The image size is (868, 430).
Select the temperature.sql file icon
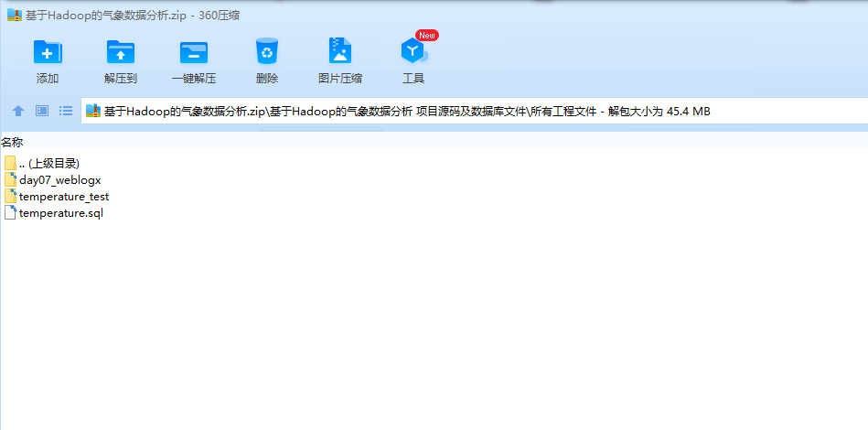click(10, 213)
